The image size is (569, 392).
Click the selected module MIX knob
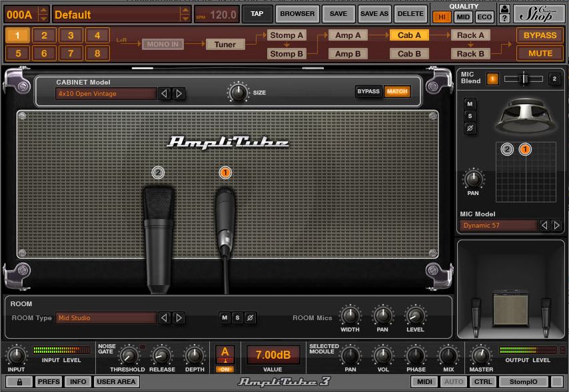click(x=448, y=356)
